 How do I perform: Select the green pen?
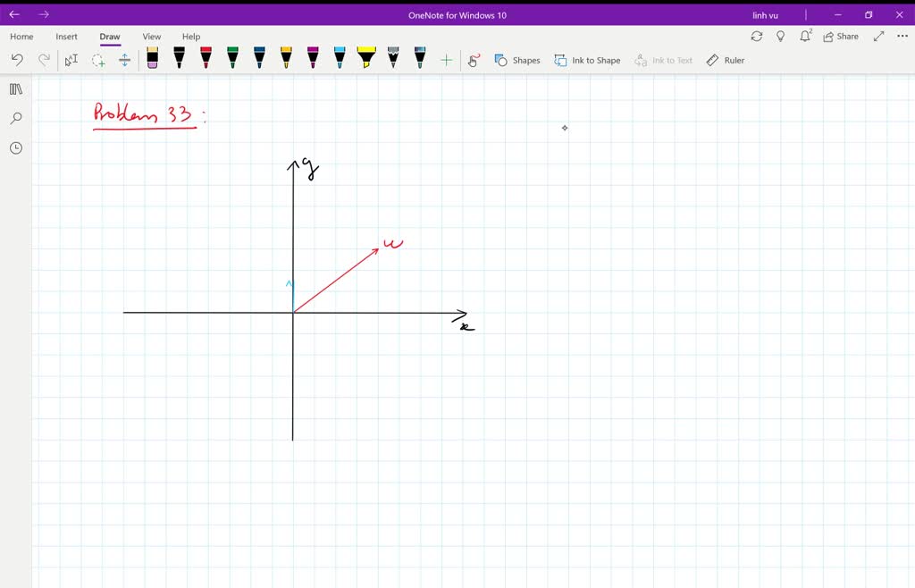click(232, 59)
